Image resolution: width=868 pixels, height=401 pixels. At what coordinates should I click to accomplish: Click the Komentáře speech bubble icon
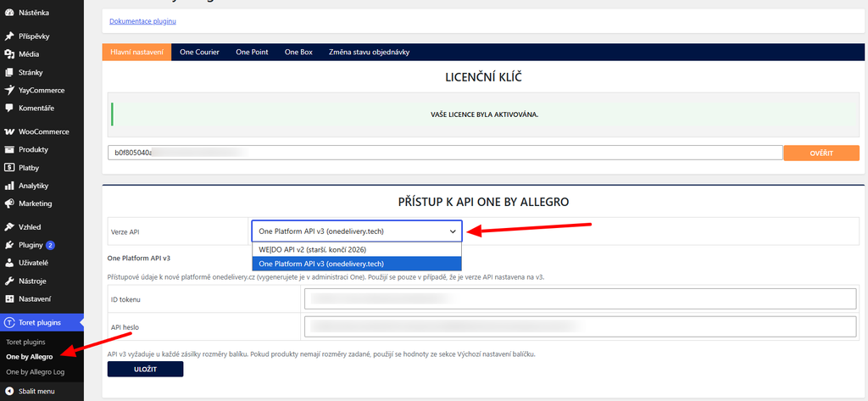pos(8,108)
